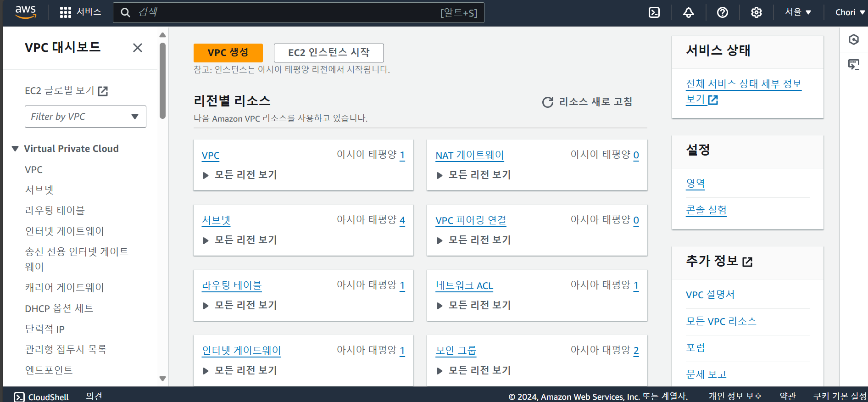Open the 모든 VPC 리소스 link
This screenshot has width=868, height=402.
pos(721,321)
